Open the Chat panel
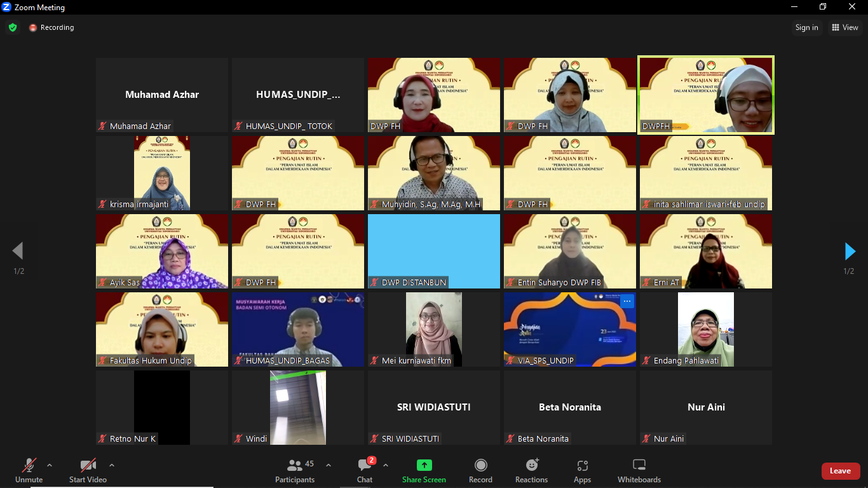868x488 pixels. pyautogui.click(x=365, y=466)
